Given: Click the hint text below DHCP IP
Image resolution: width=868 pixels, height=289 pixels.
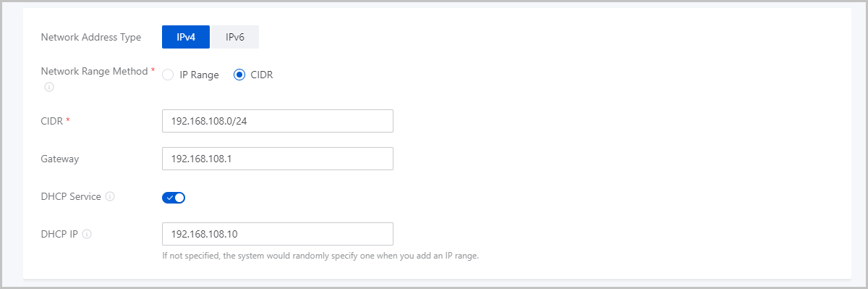Looking at the screenshot, I should tap(320, 256).
